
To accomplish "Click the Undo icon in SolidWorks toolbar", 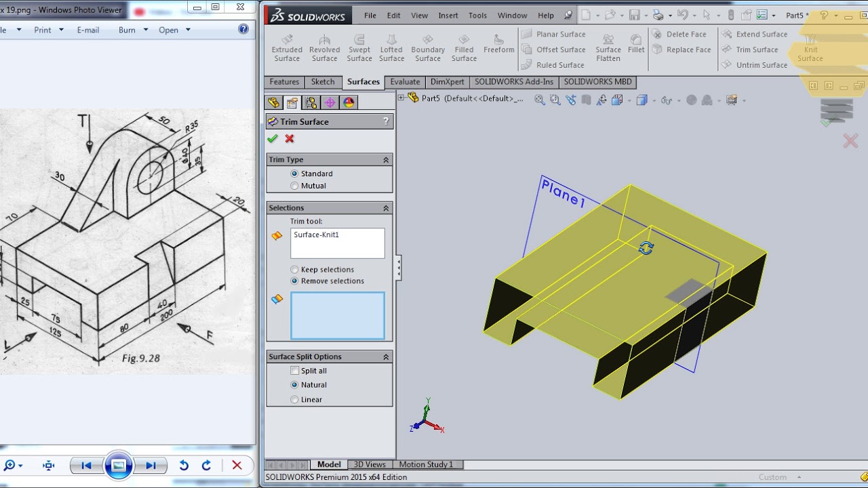I will pyautogui.click(x=682, y=15).
